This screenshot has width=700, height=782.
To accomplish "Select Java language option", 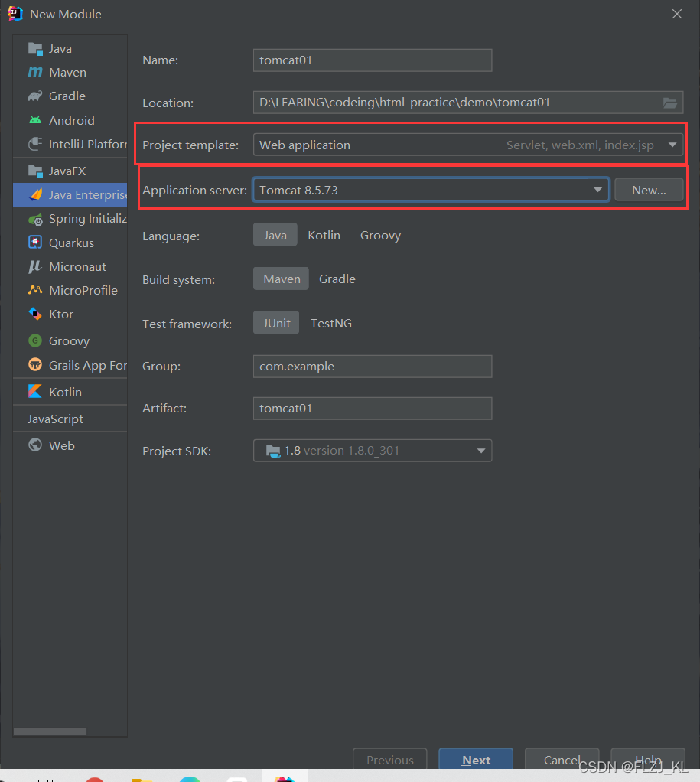I will click(275, 235).
